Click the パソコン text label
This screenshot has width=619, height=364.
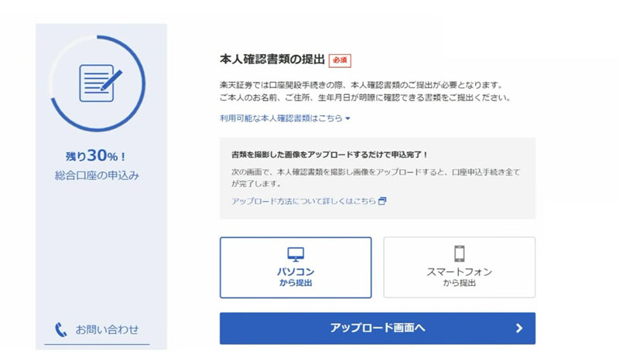pyautogui.click(x=296, y=272)
